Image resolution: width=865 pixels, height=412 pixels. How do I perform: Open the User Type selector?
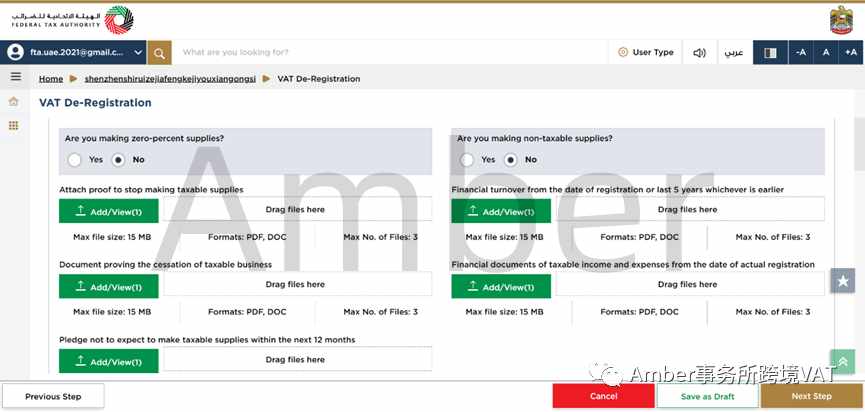coord(646,53)
